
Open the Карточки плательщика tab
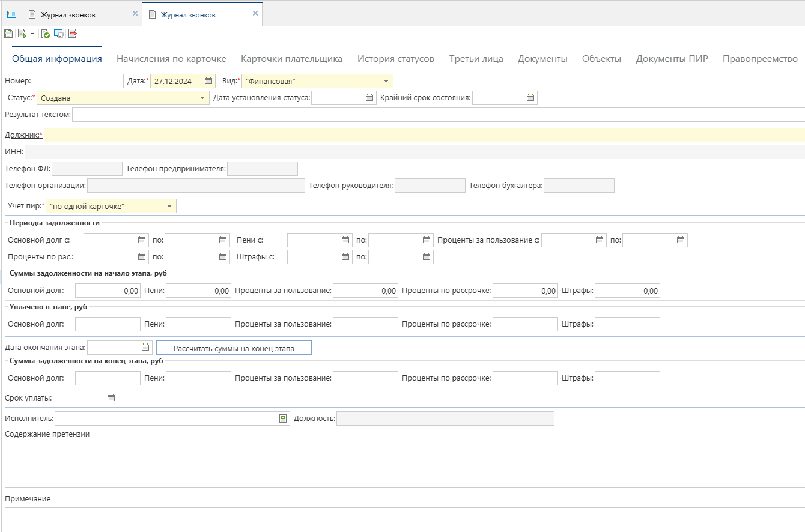[292, 59]
